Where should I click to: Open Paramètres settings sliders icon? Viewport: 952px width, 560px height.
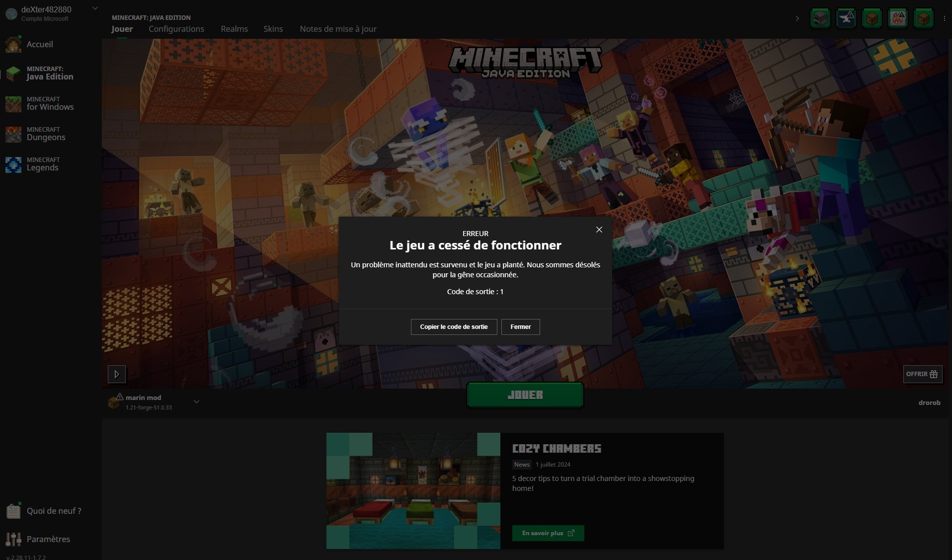(13, 539)
